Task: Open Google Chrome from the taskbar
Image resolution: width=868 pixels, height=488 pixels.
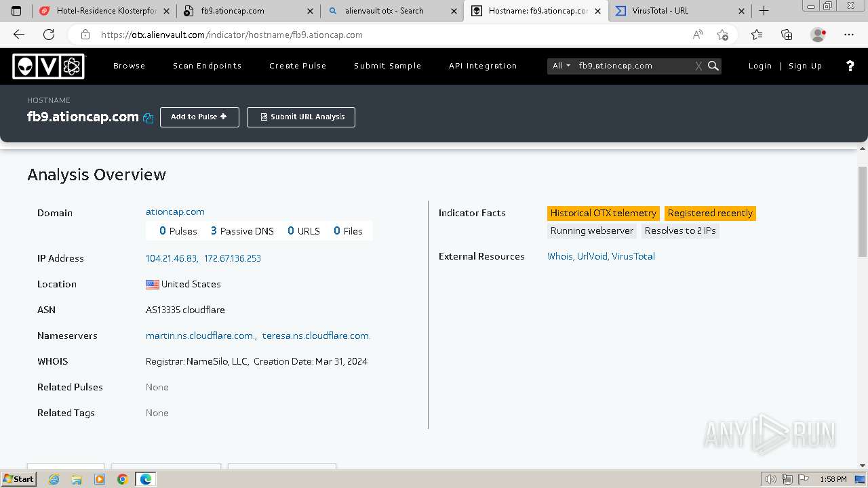Action: (x=122, y=479)
